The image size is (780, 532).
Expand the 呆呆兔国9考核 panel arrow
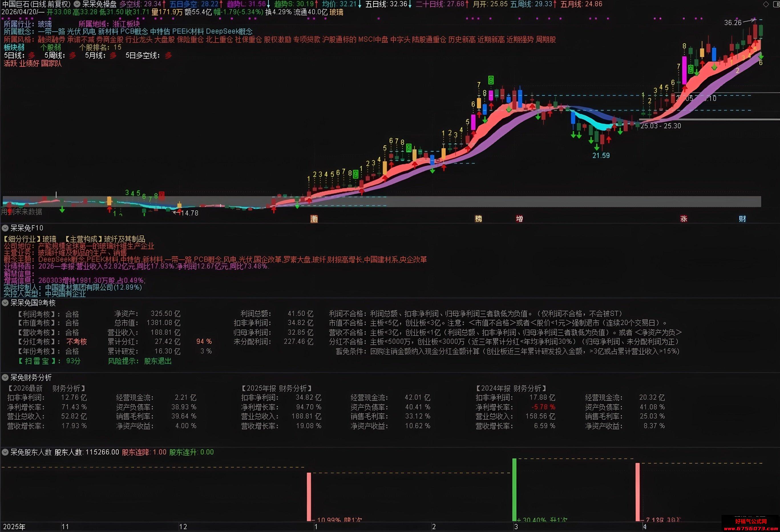tap(5, 303)
